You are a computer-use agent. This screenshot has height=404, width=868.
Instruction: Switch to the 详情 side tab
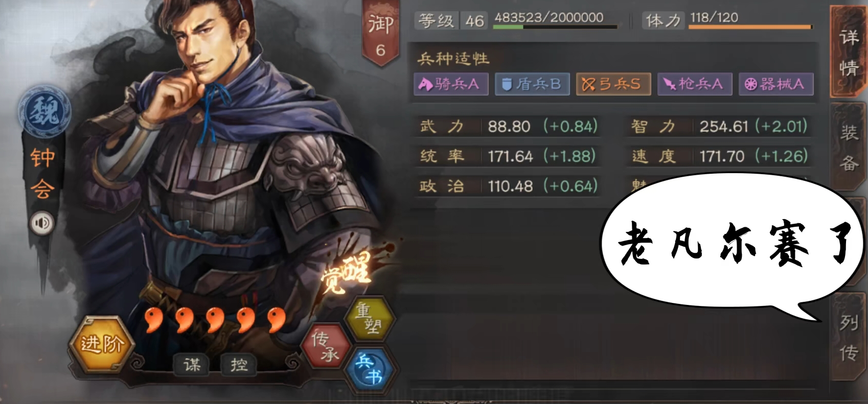[849, 52]
